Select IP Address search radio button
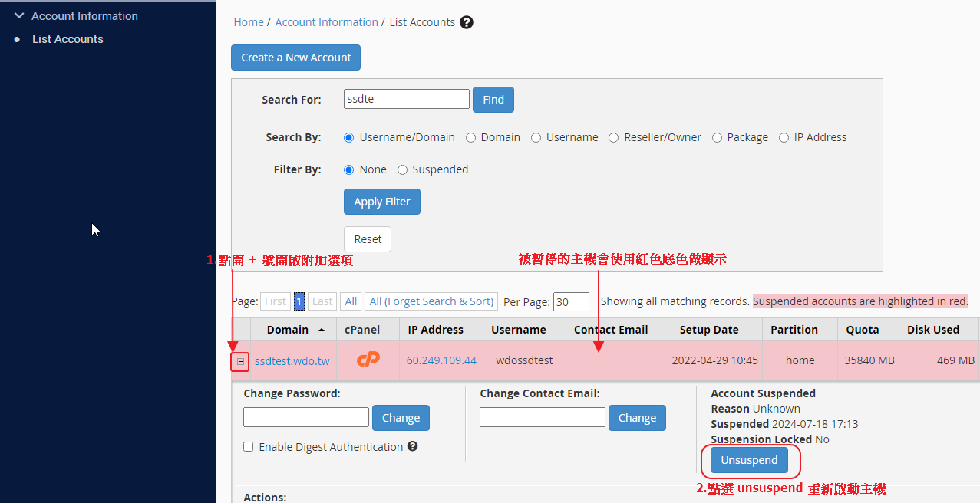This screenshot has height=503, width=980. 784,137
